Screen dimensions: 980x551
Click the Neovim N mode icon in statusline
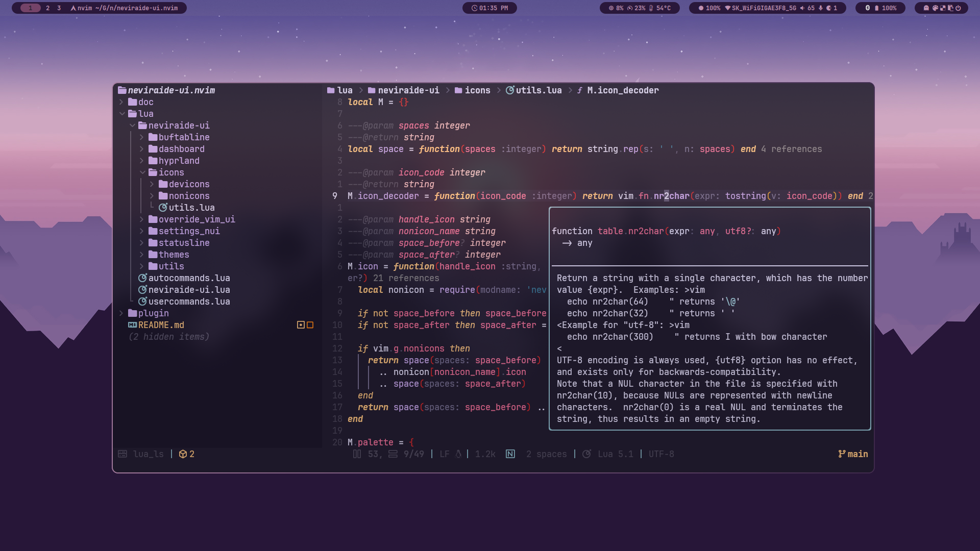510,454
